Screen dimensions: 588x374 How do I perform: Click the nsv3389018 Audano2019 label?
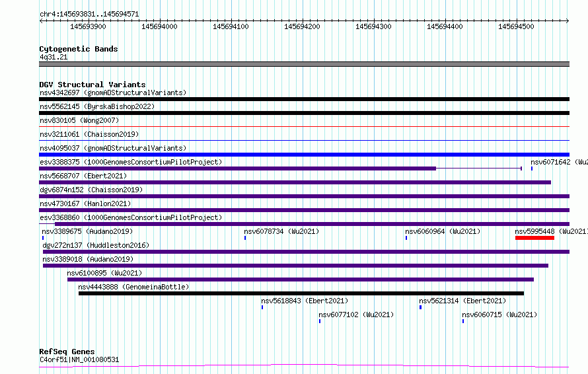(x=88, y=259)
